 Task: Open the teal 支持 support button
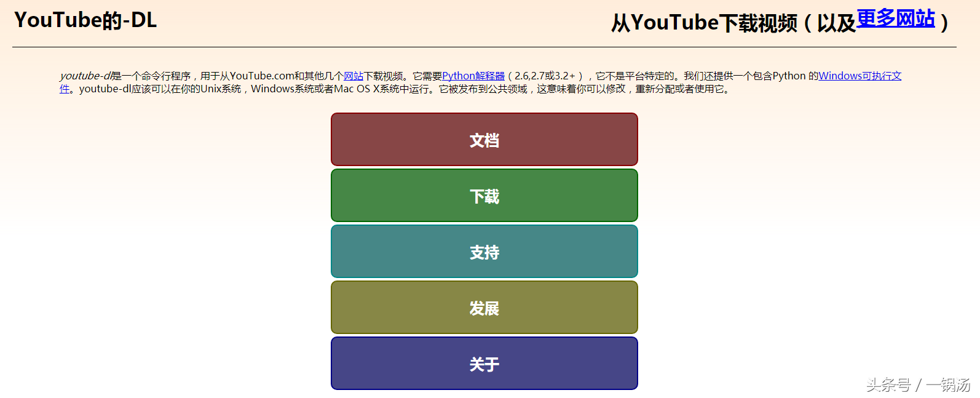tap(484, 252)
